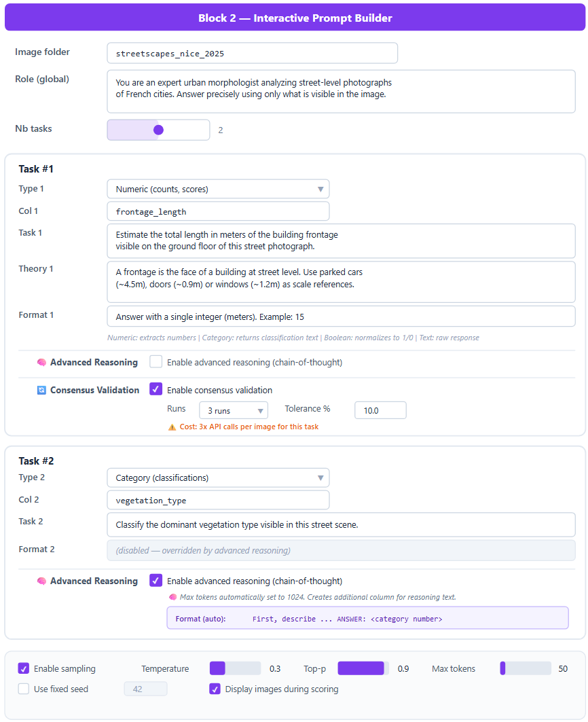Disable consensus validation checkbox
Screen dimensions: 588x722
tap(156, 390)
